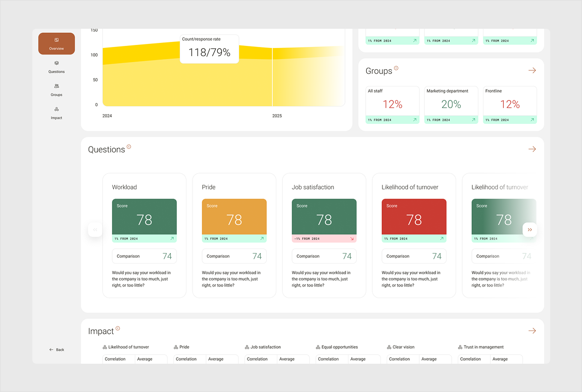The image size is (582, 392).
Task: Click the green Job satisfaction score tile
Action: pos(324,217)
